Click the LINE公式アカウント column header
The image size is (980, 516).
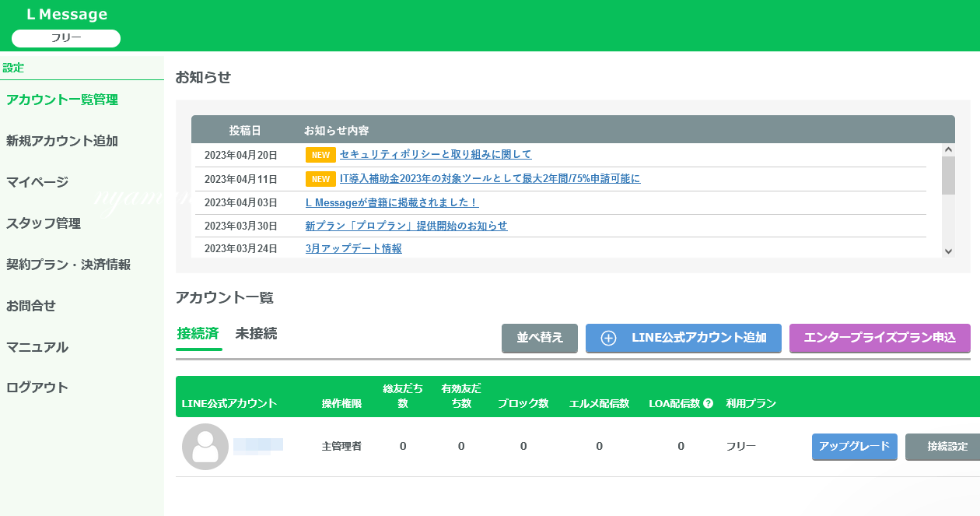[x=229, y=404]
